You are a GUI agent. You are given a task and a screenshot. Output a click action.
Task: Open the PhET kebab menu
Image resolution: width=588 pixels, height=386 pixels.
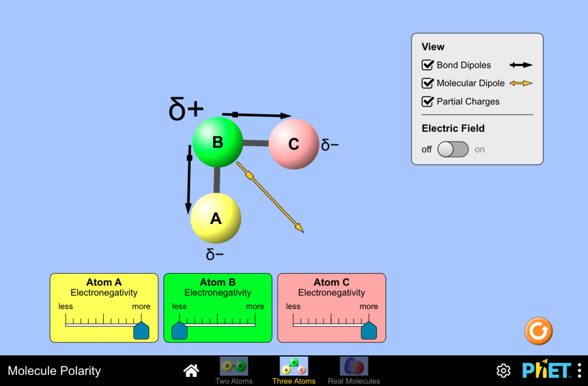(579, 371)
